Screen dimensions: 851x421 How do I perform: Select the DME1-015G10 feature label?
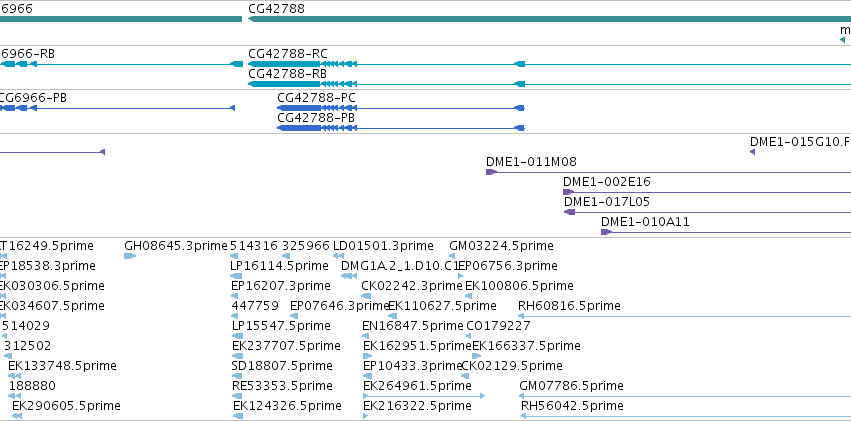pyautogui.click(x=801, y=142)
